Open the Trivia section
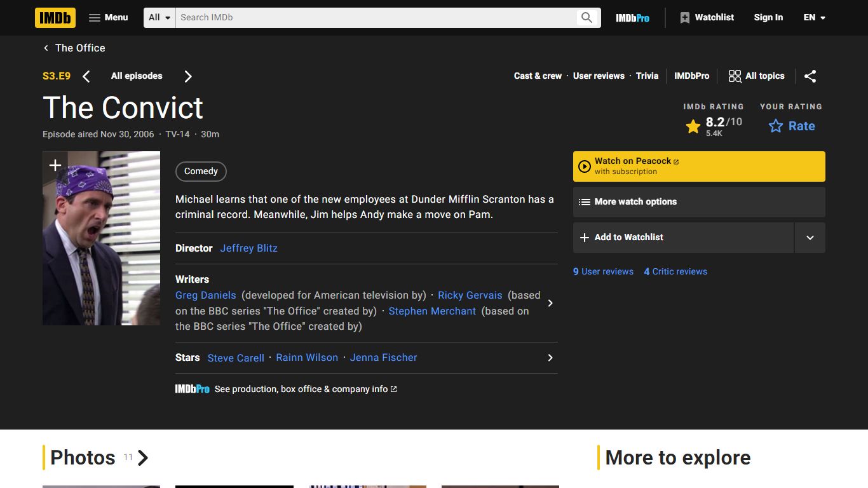Viewport: 868px width, 488px height. [647, 76]
